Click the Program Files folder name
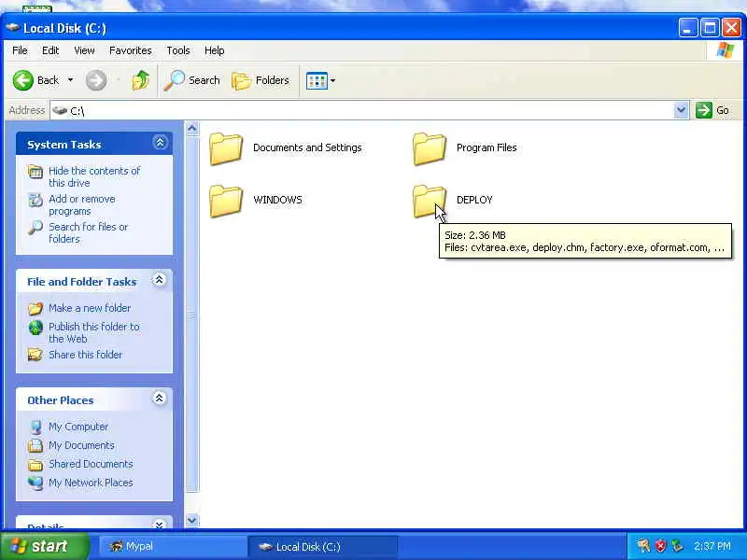This screenshot has width=747, height=560. 486,147
